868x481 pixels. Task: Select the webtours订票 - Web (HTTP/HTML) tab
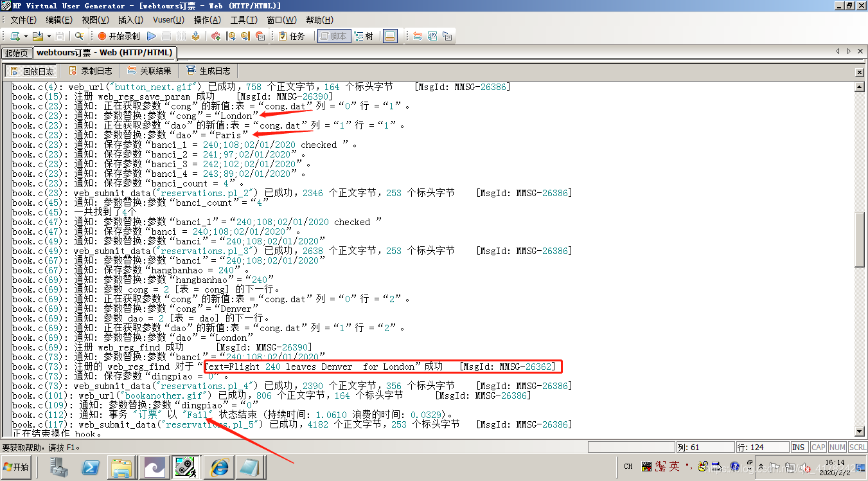point(104,53)
